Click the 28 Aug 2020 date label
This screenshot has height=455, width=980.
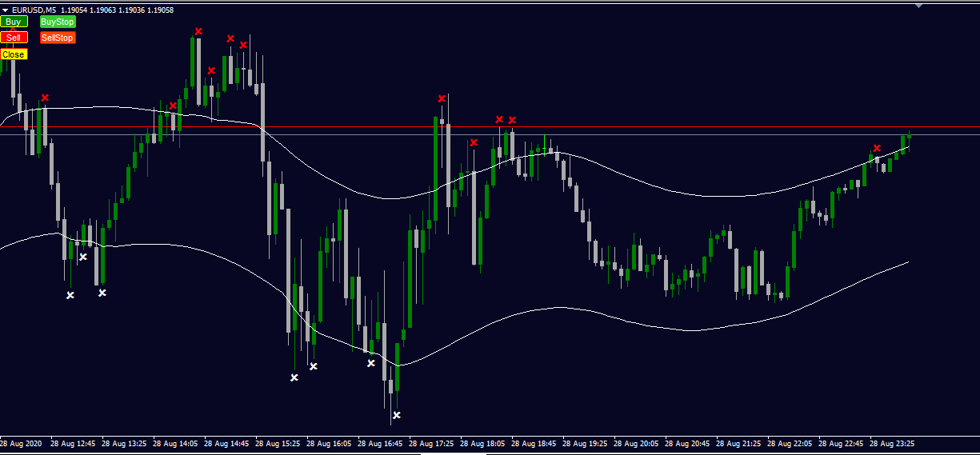tap(22, 443)
